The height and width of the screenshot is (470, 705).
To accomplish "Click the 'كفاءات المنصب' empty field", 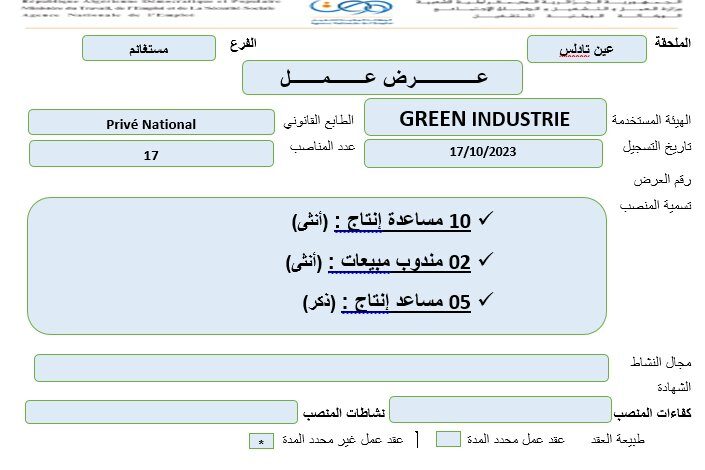I will pos(500,409).
